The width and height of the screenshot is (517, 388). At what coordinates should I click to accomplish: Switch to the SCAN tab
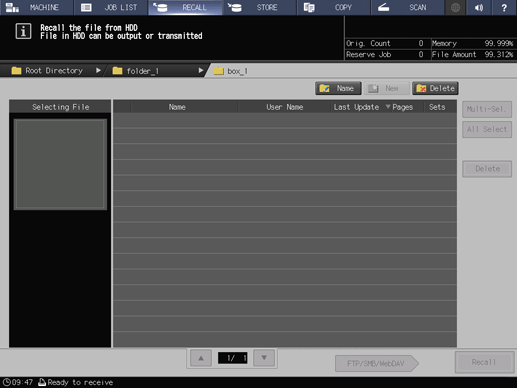[408, 7]
